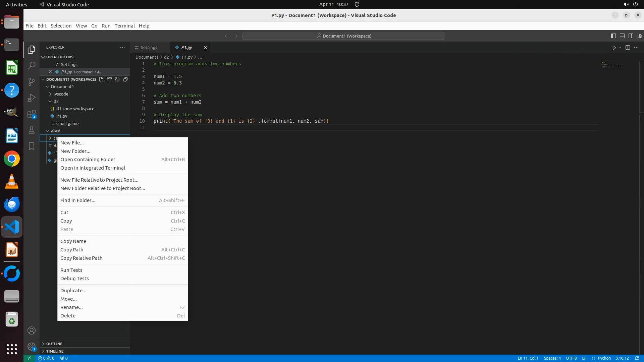Open the Testing flask icon
The height and width of the screenshot is (362, 644).
click(x=32, y=130)
